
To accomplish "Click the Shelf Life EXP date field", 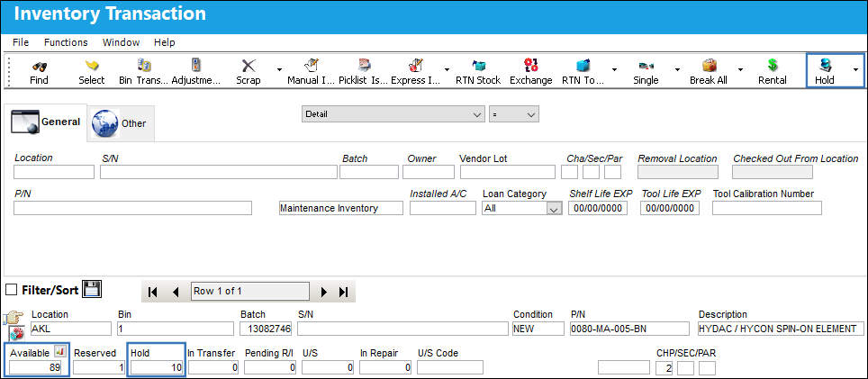I will point(598,208).
